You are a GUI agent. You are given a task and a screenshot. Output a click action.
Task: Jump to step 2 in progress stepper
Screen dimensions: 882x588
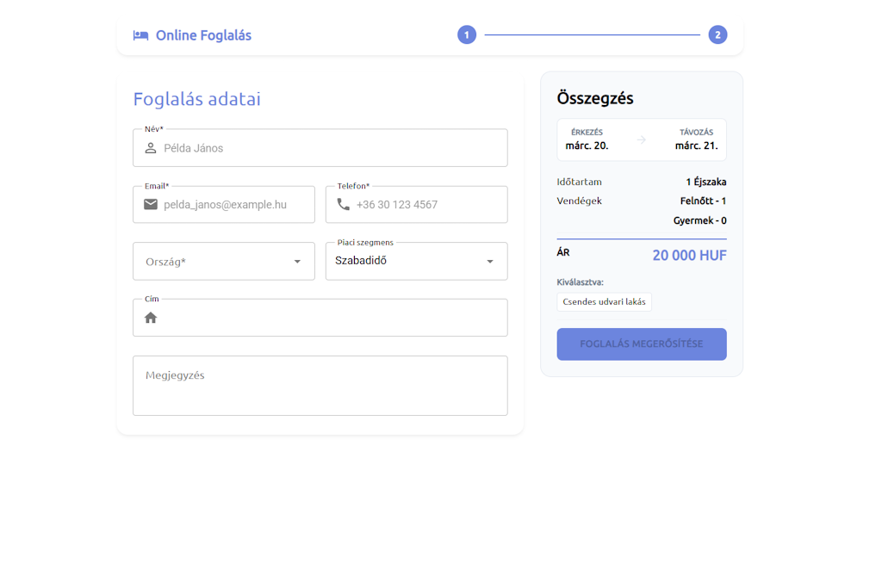(717, 35)
